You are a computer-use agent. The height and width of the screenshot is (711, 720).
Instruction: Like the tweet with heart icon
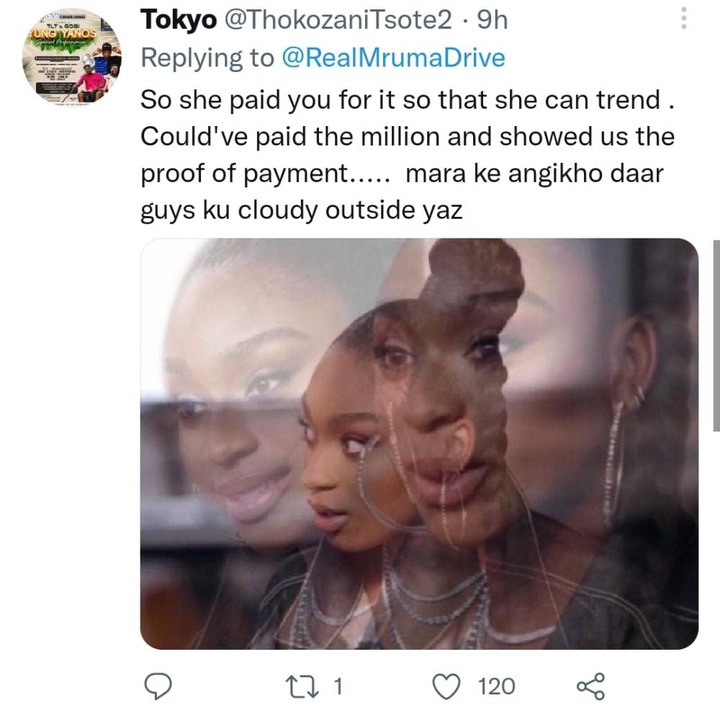pyautogui.click(x=446, y=686)
